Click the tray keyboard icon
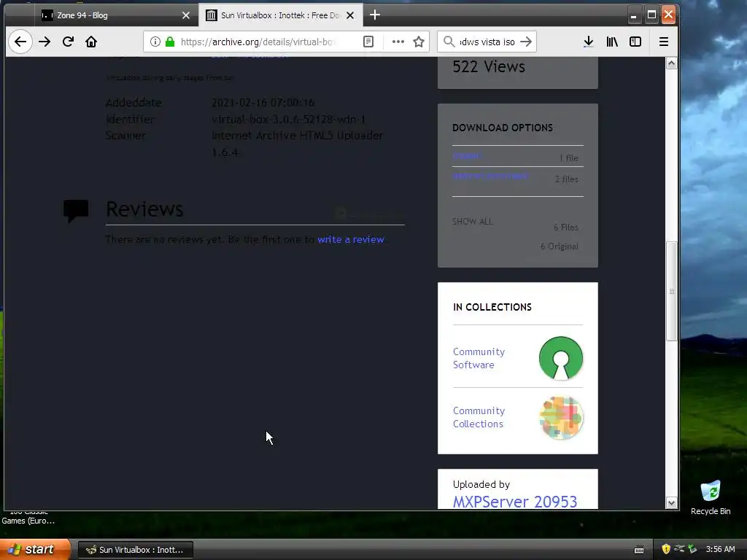 tap(639, 550)
